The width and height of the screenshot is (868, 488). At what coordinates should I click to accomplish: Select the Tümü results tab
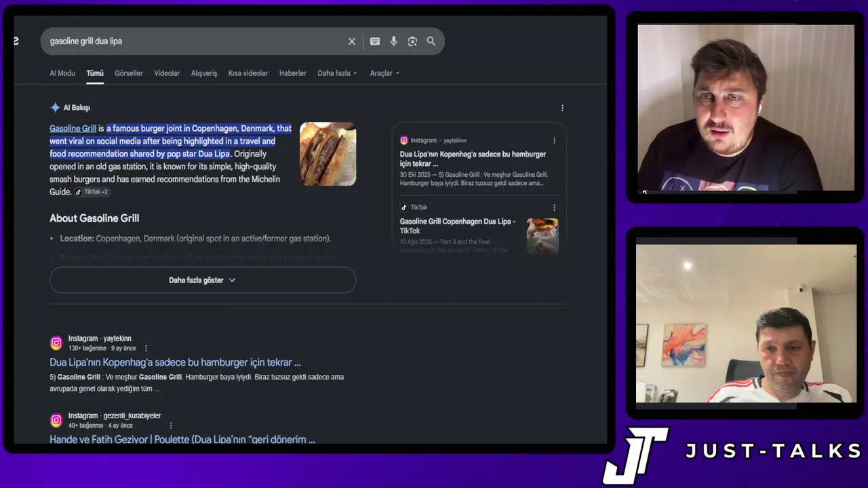point(95,73)
